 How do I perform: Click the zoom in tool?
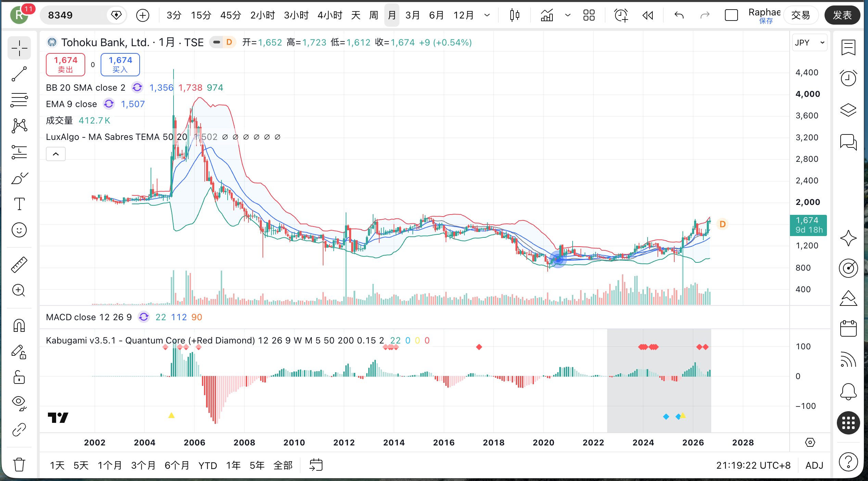click(19, 290)
